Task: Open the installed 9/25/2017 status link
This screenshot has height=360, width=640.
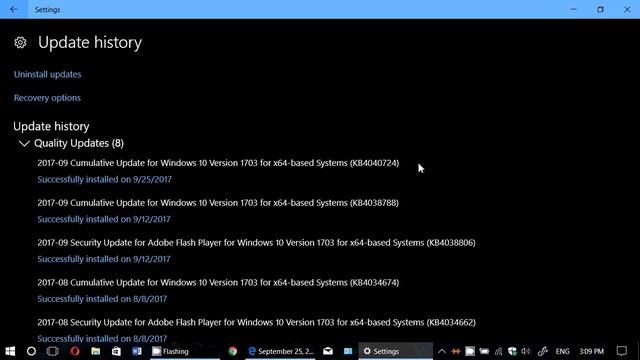Action: pos(104,179)
